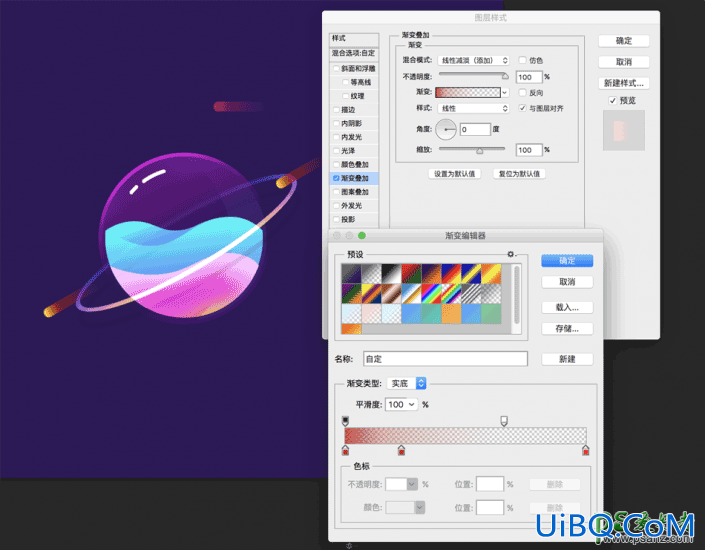Open the gradient picker arrow beside 渐变 swatch
705x550 pixels.
coord(505,93)
